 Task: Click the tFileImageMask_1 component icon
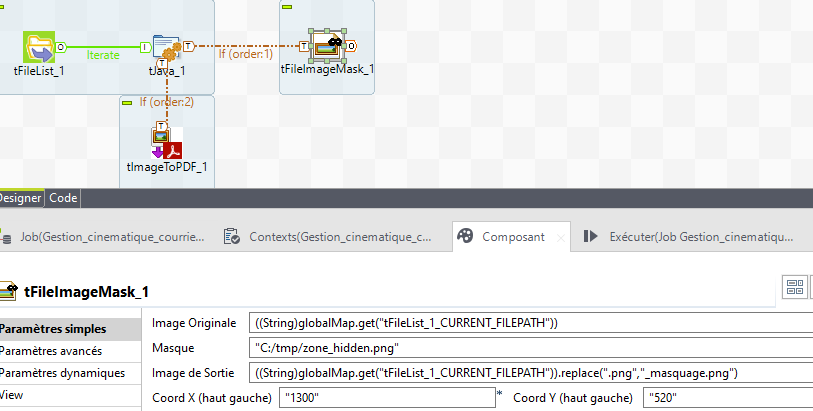[x=326, y=45]
